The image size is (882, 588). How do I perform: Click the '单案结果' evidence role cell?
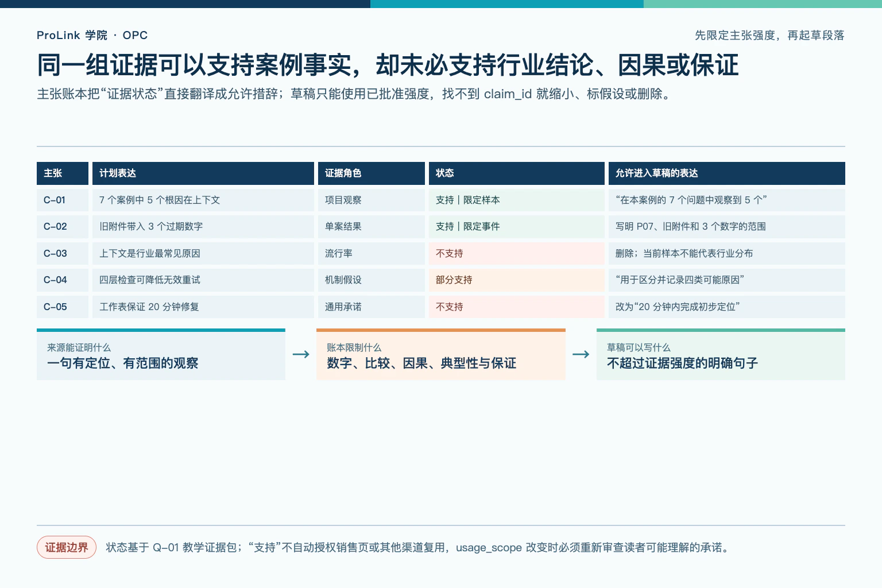pos(372,226)
